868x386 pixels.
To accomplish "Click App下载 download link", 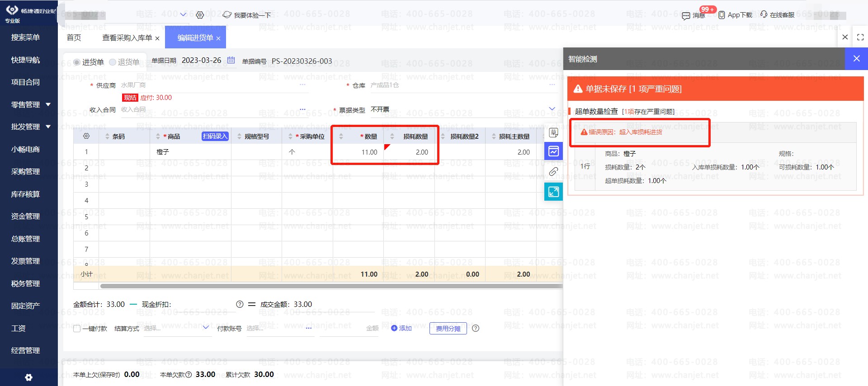I will pyautogui.click(x=736, y=15).
